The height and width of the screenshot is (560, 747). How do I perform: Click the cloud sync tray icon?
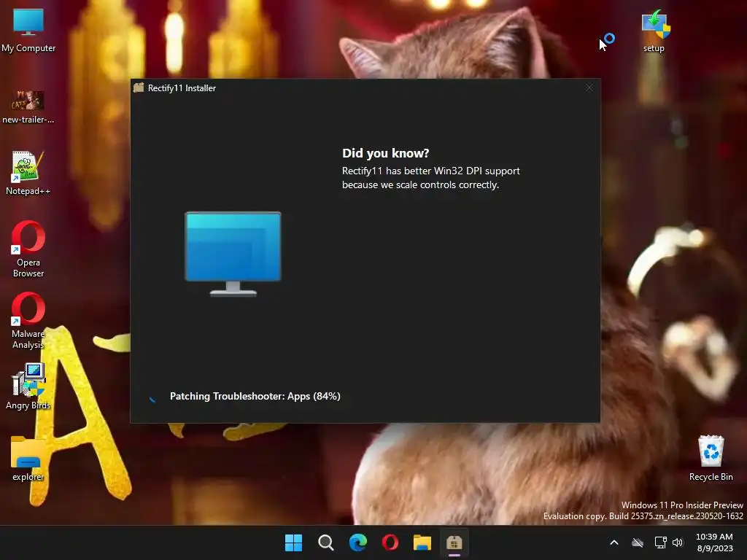click(x=638, y=542)
